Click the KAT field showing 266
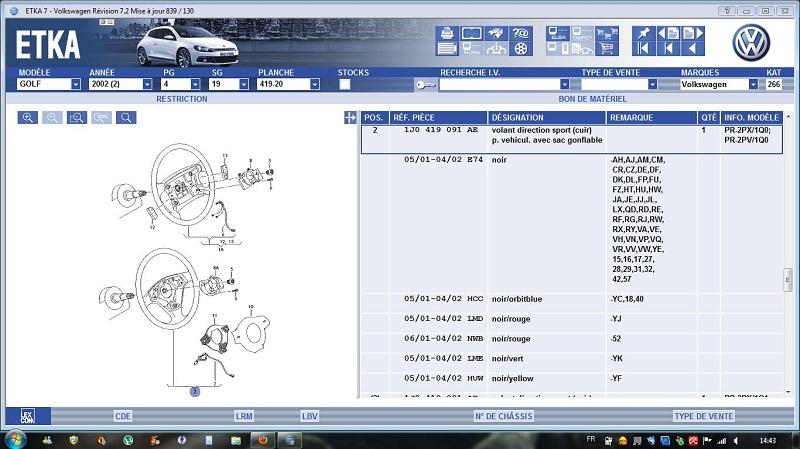Viewport: 800px width, 449px height. [x=773, y=84]
